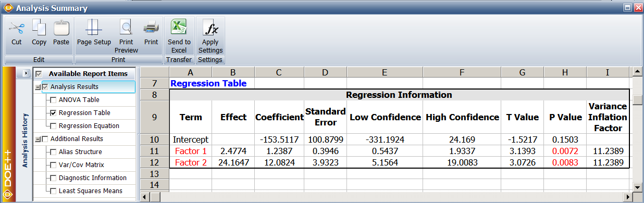
Task: Click the Paste clipboard icon
Action: click(61, 27)
